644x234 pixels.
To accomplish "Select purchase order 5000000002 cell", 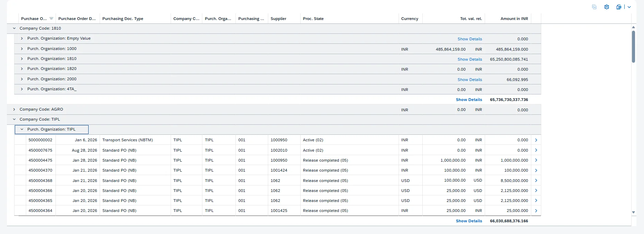I will coord(41,140).
